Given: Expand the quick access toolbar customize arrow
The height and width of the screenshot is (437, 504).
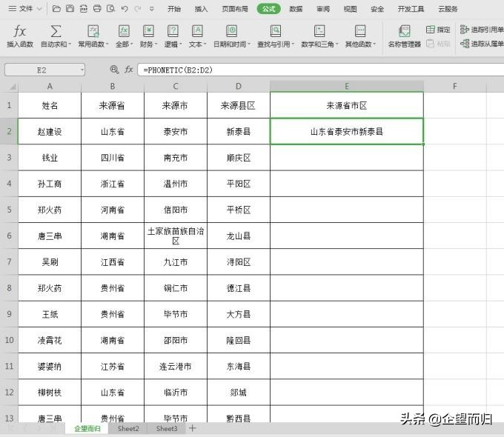Looking at the screenshot, I should (152, 9).
